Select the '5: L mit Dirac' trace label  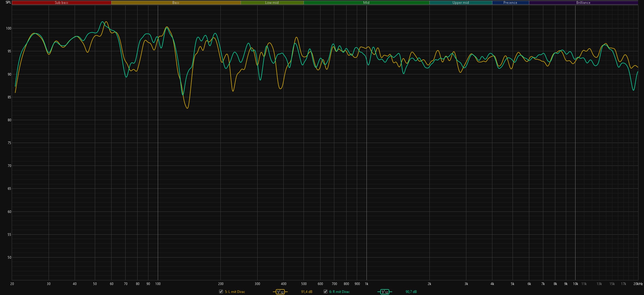pos(235,292)
